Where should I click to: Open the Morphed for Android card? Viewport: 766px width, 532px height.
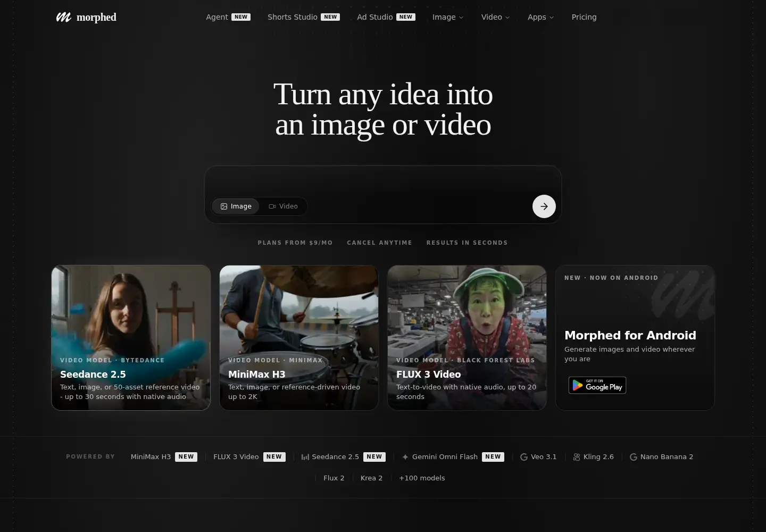(x=635, y=338)
